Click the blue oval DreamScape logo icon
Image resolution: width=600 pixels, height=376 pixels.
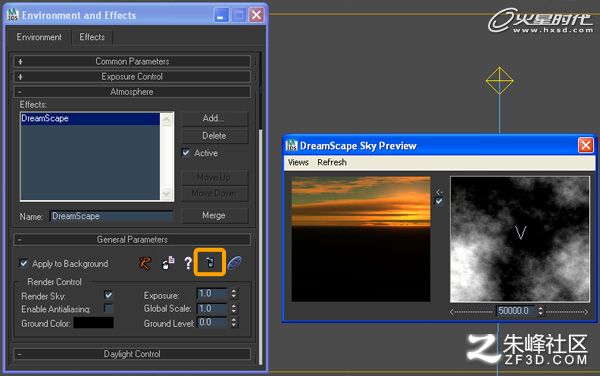[235, 263]
